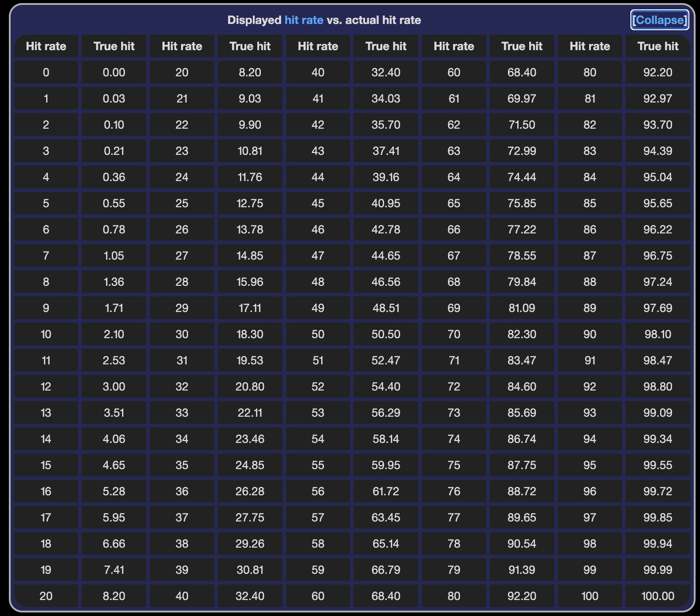Image resolution: width=700 pixels, height=616 pixels.
Task: Click the true hit value 34.03
Action: (x=386, y=99)
